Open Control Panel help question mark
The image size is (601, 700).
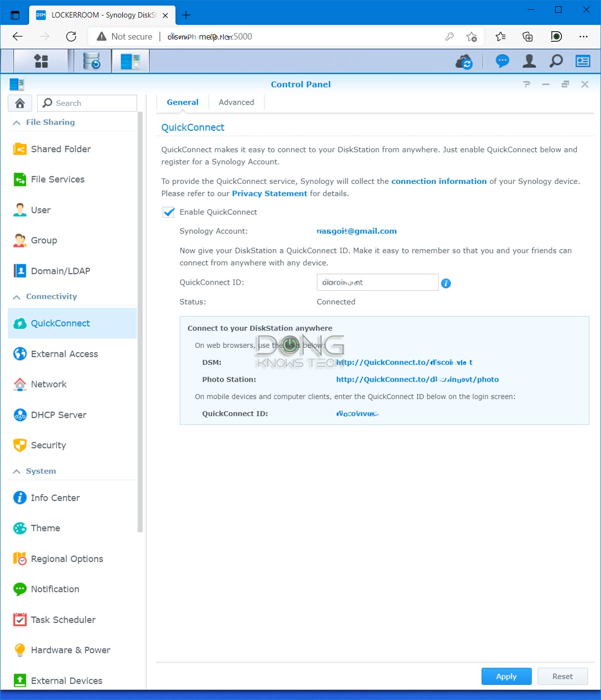[x=526, y=84]
